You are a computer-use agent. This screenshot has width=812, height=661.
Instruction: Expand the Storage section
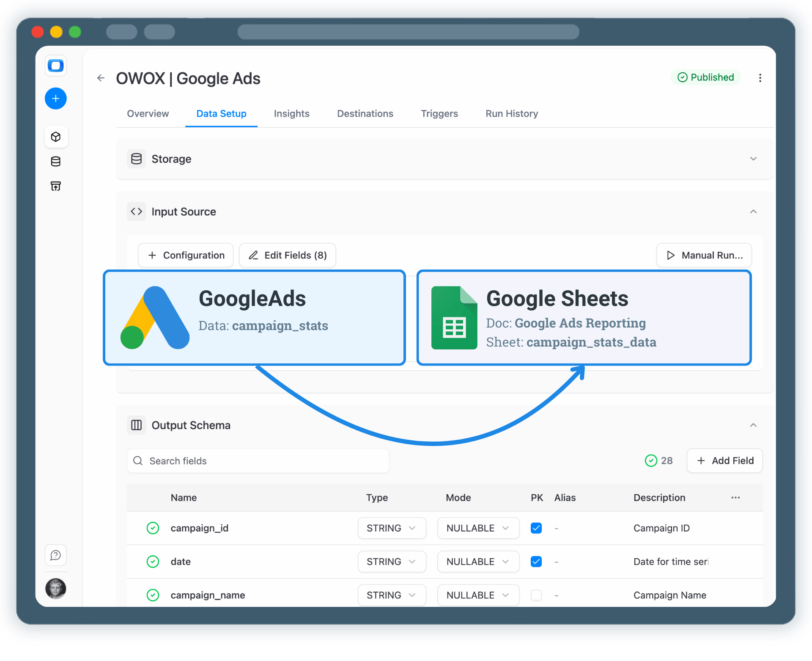point(753,159)
